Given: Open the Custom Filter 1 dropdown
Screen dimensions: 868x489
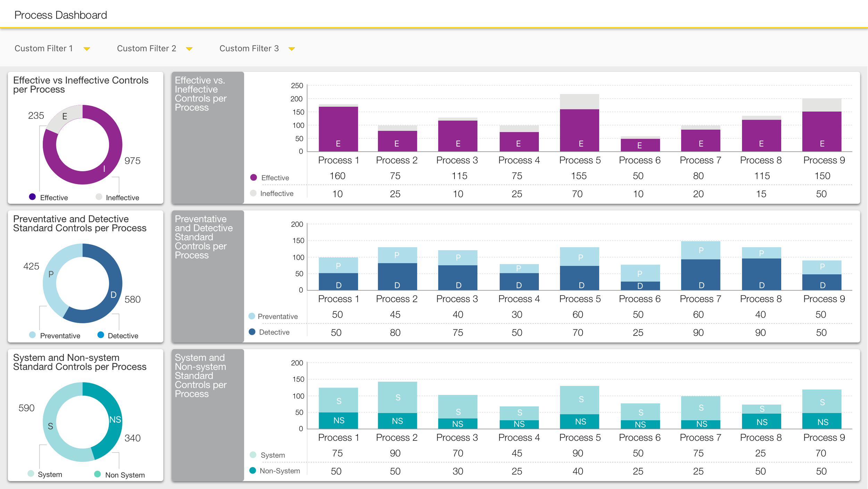Looking at the screenshot, I should (52, 48).
